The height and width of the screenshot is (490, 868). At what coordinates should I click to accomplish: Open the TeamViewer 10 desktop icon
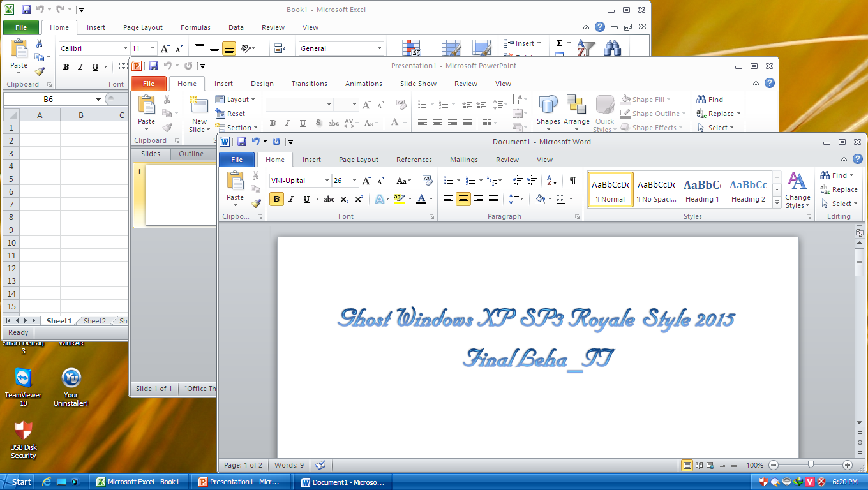click(24, 378)
